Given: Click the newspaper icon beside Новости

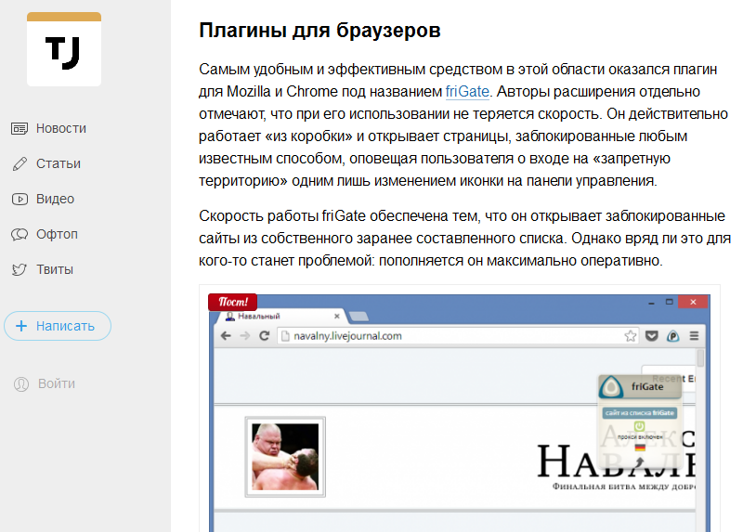Looking at the screenshot, I should pos(20,129).
